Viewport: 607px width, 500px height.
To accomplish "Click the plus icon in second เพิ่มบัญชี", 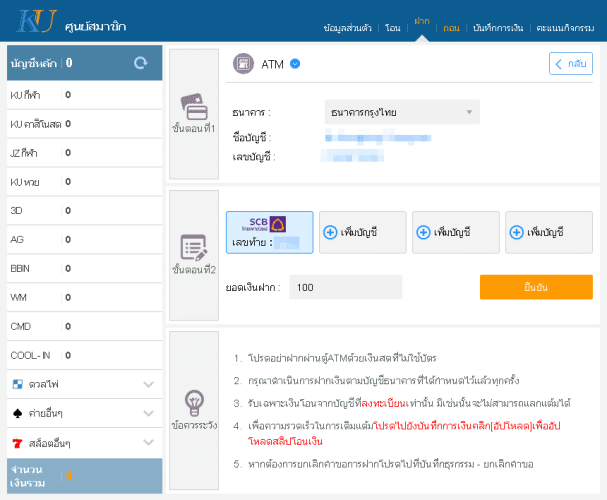I will tap(423, 232).
